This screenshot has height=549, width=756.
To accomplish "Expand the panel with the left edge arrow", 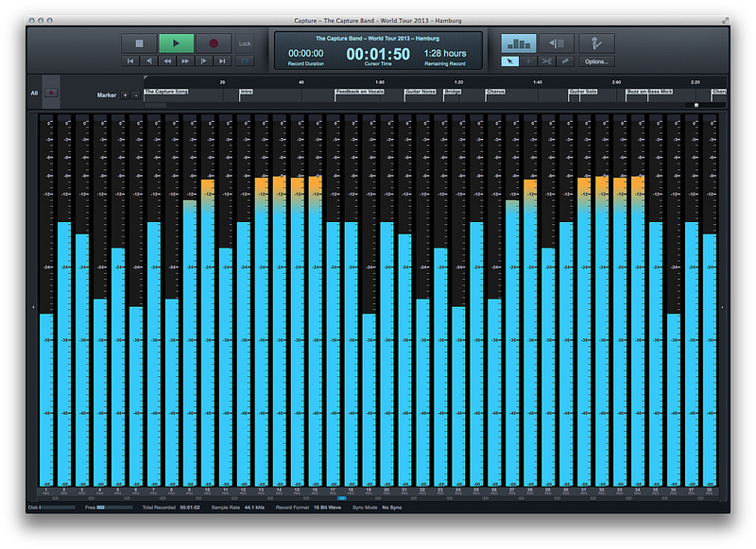I will click(33, 306).
